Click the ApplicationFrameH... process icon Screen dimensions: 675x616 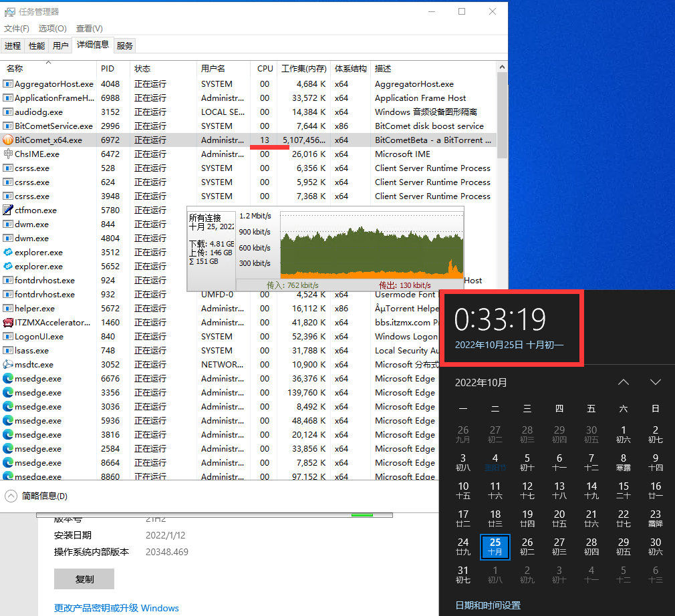[x=8, y=98]
